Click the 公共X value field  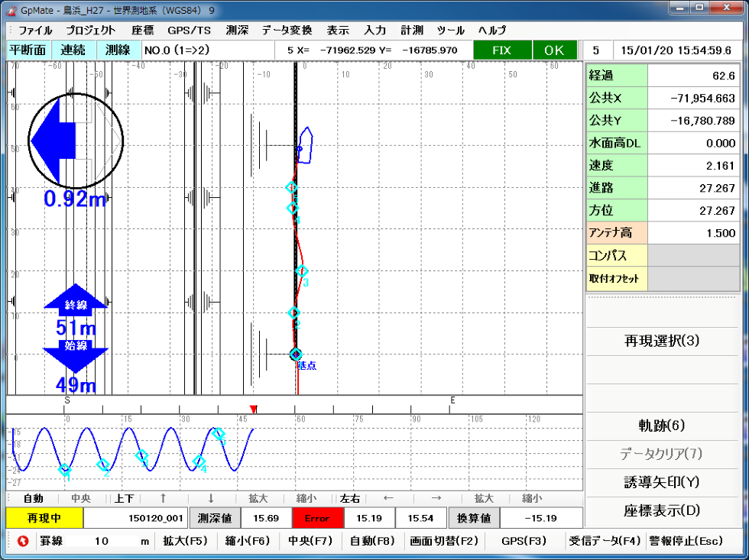point(693,99)
